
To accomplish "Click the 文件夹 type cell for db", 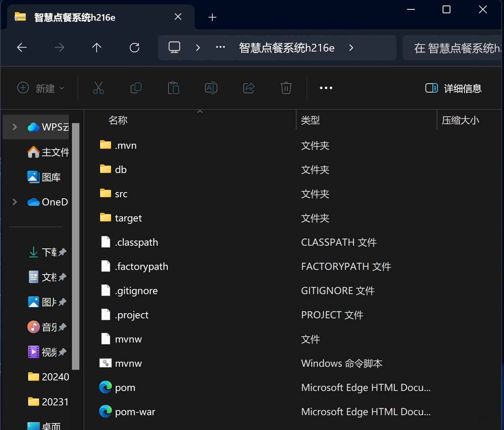I will pos(315,170).
